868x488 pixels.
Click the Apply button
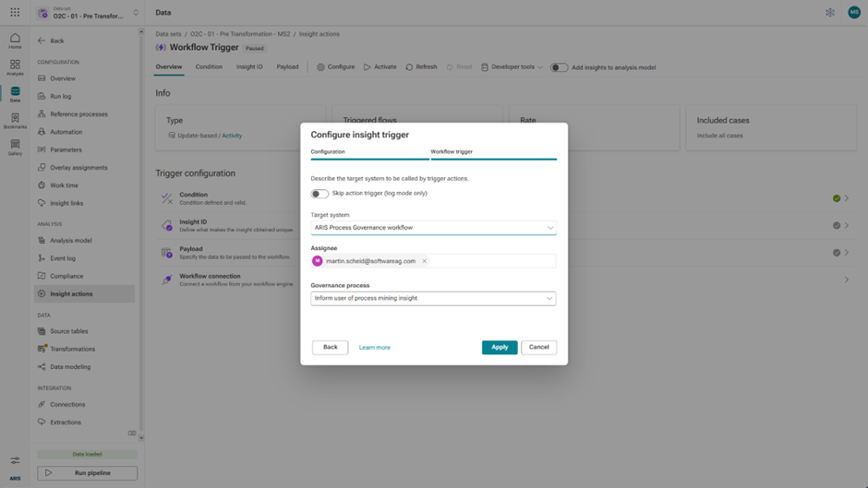tap(499, 348)
